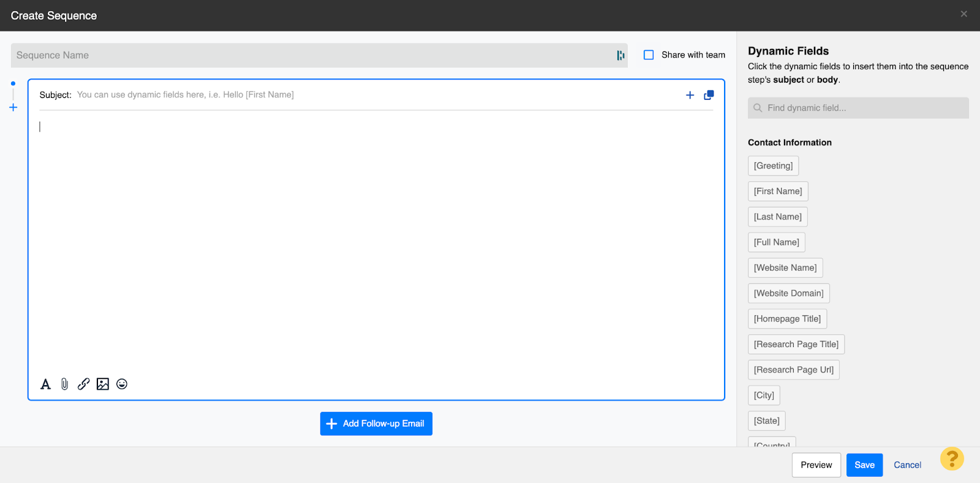Click the attach file paperclip icon

tap(64, 384)
